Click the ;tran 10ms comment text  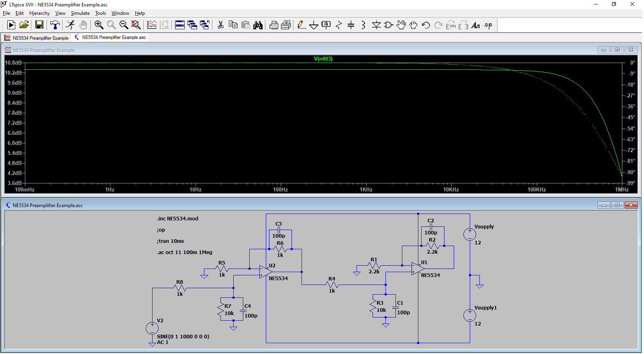click(170, 241)
